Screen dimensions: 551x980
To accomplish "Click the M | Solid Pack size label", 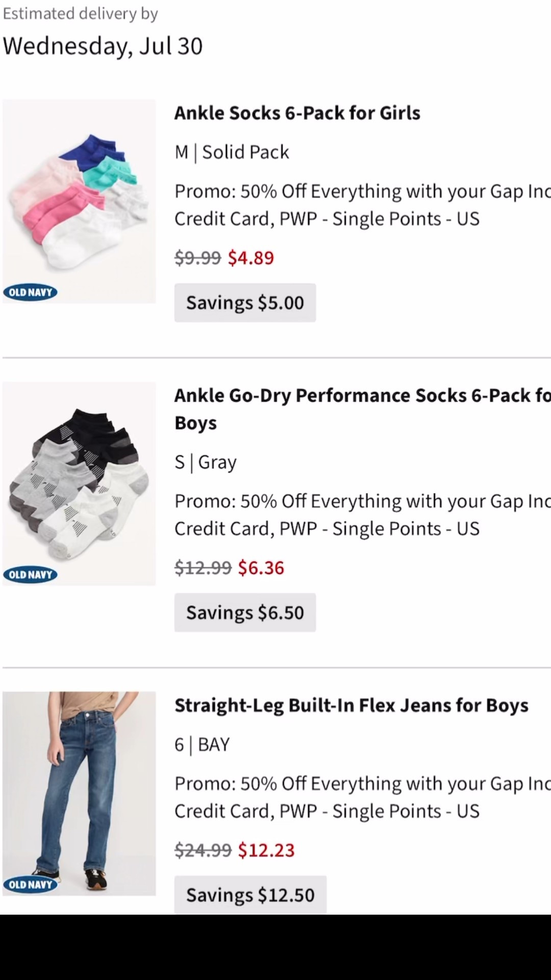I will tap(232, 152).
